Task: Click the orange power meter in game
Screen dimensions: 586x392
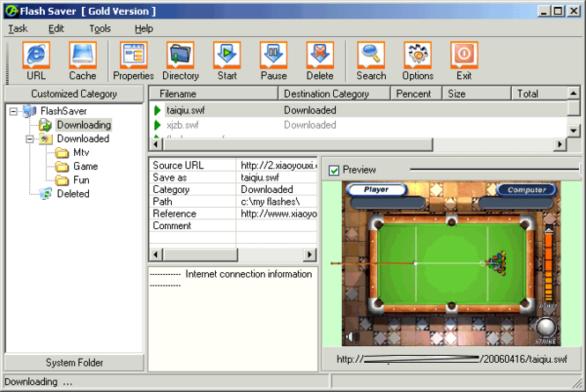Action: click(548, 265)
